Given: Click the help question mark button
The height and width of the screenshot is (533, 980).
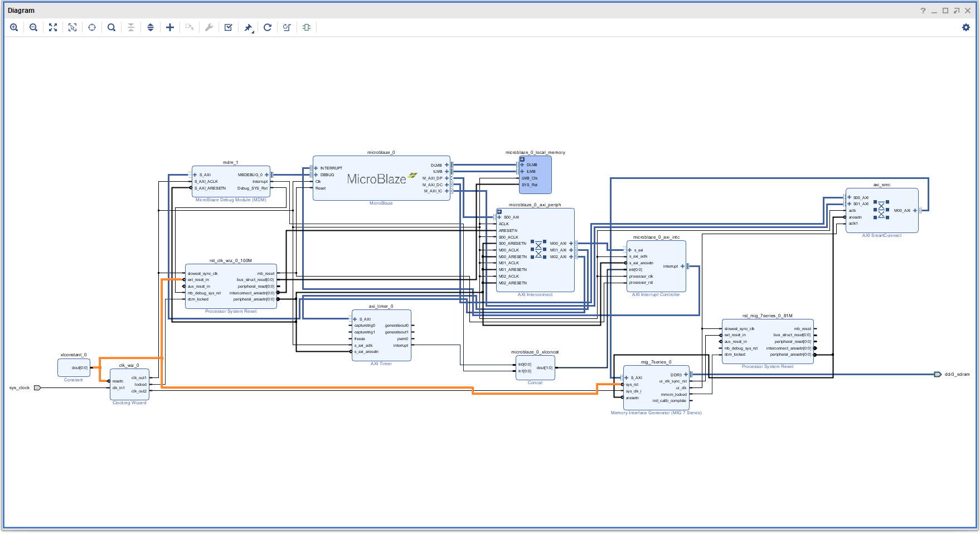Looking at the screenshot, I should point(923,11).
